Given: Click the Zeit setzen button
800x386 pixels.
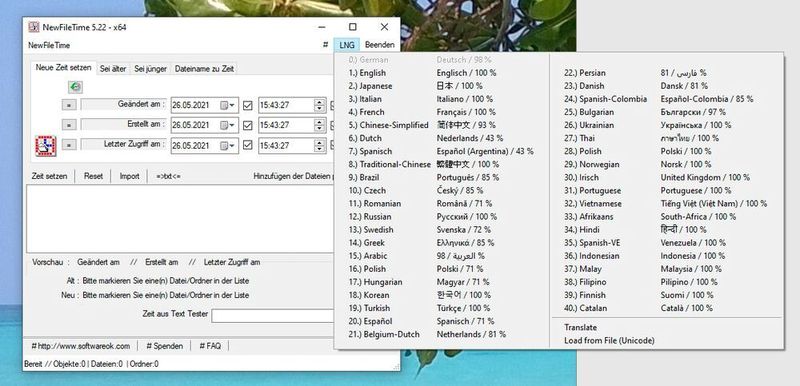Looking at the screenshot, I should point(49,176).
